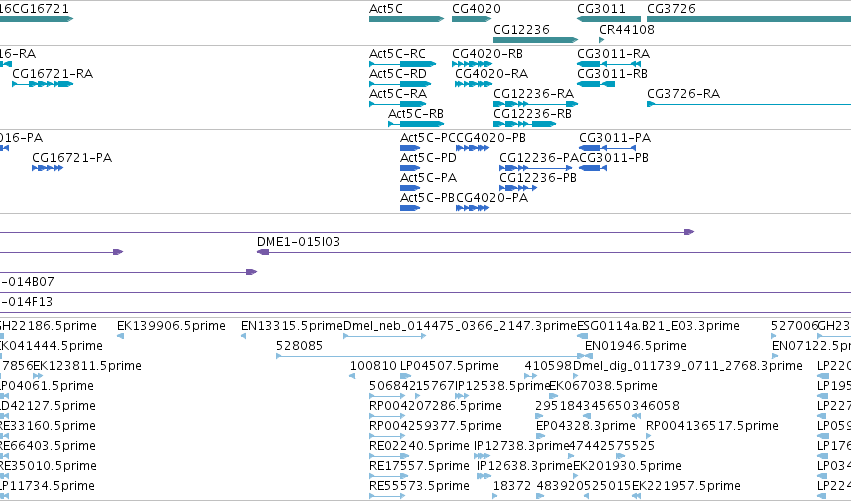The width and height of the screenshot is (851, 501).
Task: Select the CG3011-PB protein glyph
Action: pos(593,168)
